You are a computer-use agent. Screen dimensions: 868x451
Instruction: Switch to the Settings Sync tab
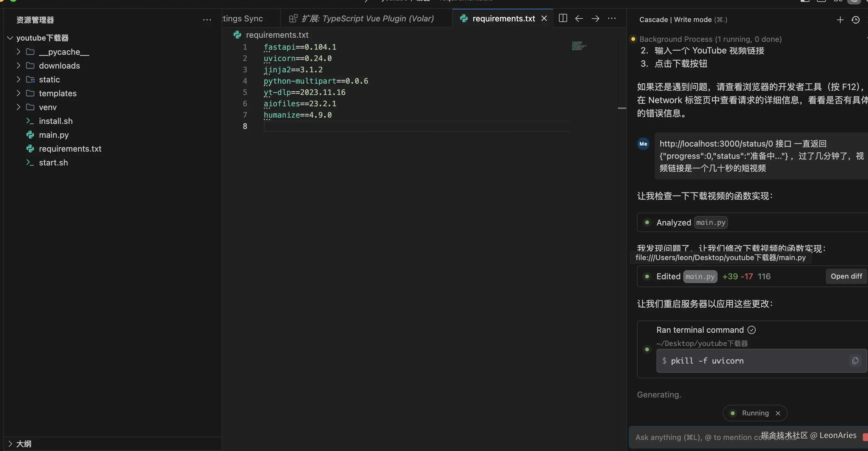click(x=243, y=19)
